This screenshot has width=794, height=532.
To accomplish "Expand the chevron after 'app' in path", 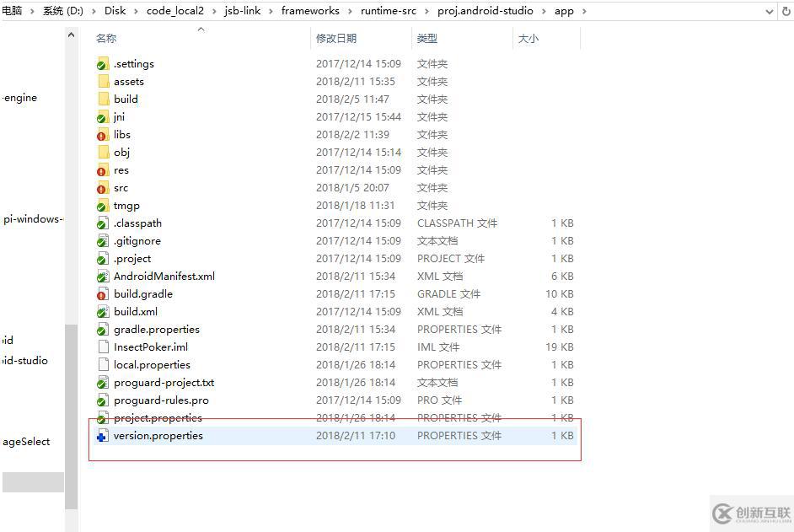I will point(584,11).
